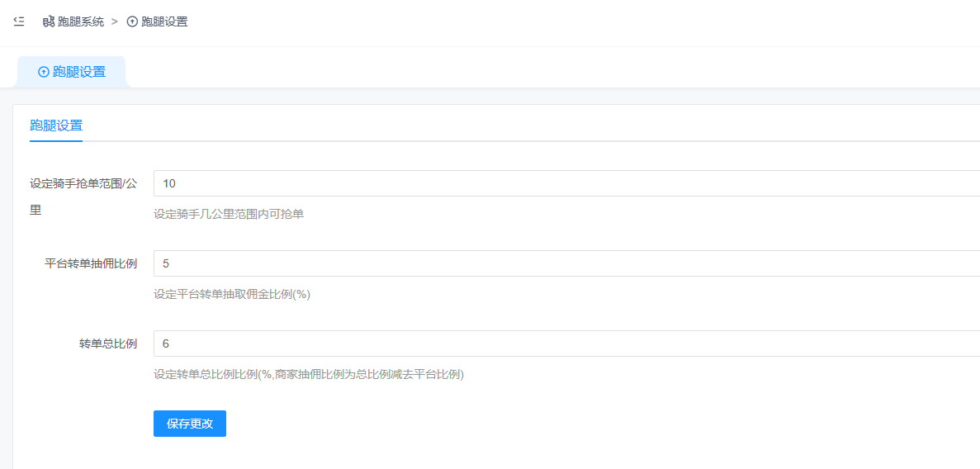Image resolution: width=980 pixels, height=469 pixels.
Task: Click the 跑腿系统 breadcrumb icon
Action: tap(49, 21)
